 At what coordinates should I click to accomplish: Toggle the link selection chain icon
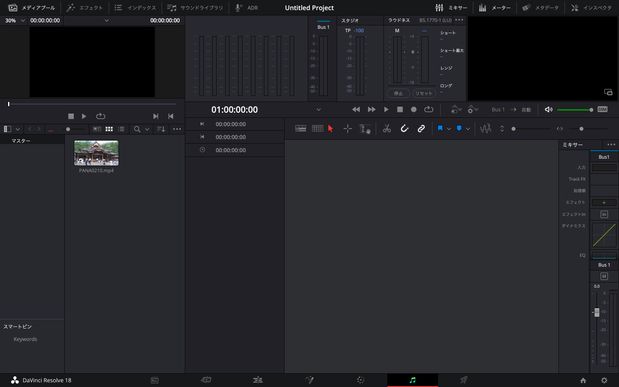(421, 129)
